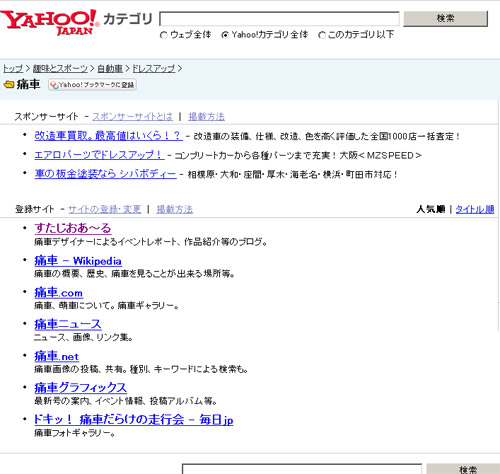The height and width of the screenshot is (474, 500).
Task: Click the Yahoo!ブックマークに登録 button
Action: click(92, 85)
